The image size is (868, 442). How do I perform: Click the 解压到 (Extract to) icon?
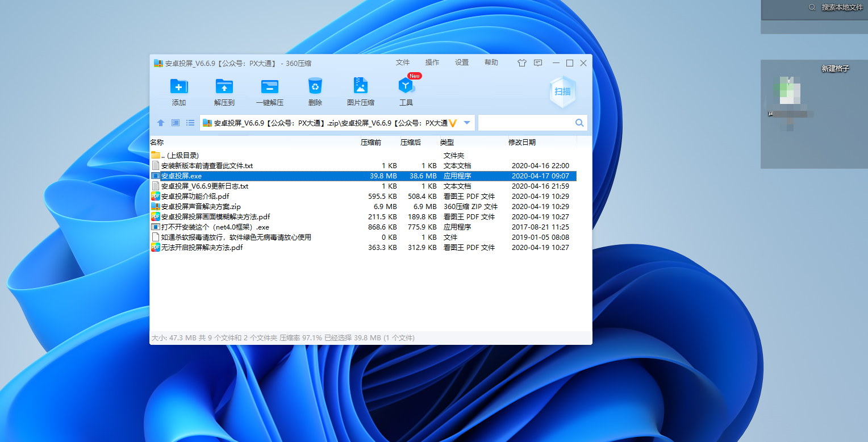[x=224, y=86]
